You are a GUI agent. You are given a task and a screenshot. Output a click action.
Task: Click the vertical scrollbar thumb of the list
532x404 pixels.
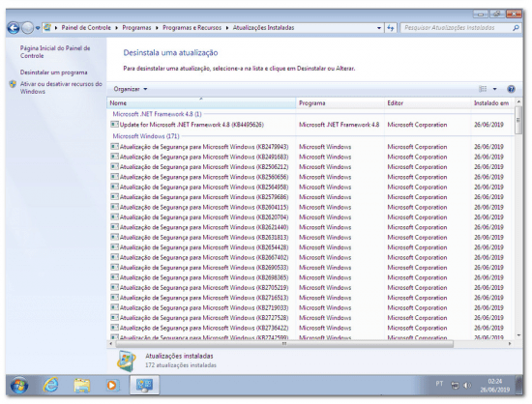pos(518,120)
